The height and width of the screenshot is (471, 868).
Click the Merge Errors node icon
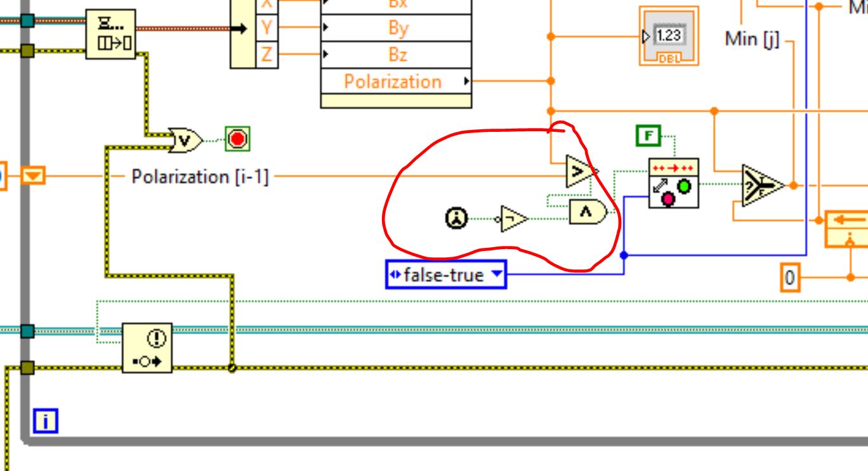click(110, 34)
